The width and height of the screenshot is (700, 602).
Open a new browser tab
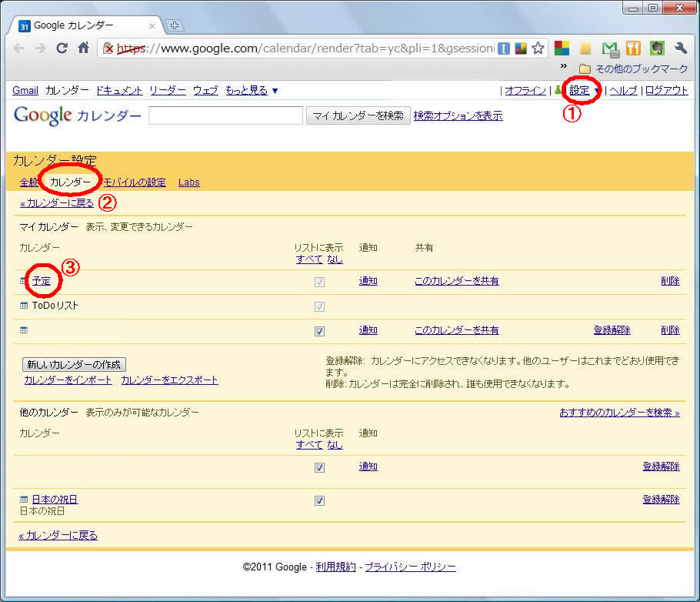(x=175, y=25)
